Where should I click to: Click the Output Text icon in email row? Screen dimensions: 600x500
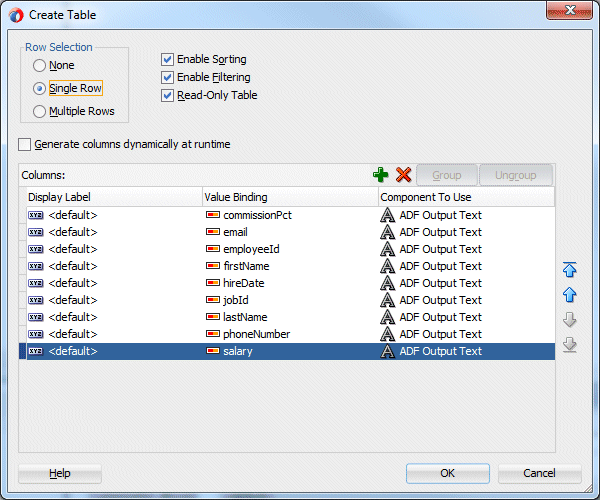[387, 232]
